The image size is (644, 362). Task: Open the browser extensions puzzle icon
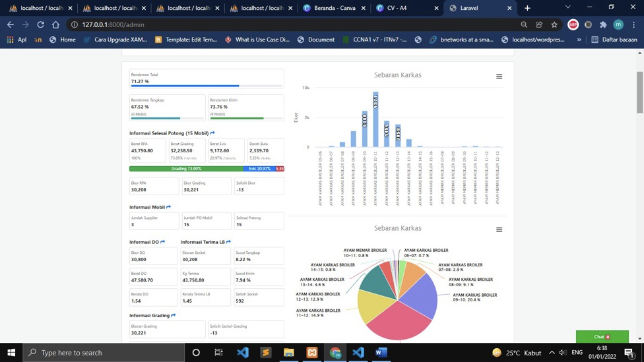point(603,24)
